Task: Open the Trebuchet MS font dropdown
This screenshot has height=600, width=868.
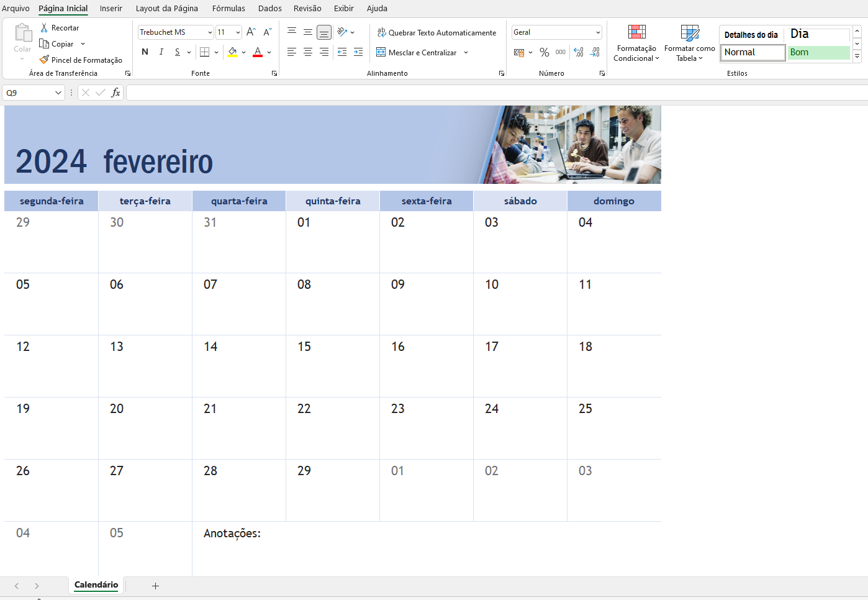Action: (210, 32)
